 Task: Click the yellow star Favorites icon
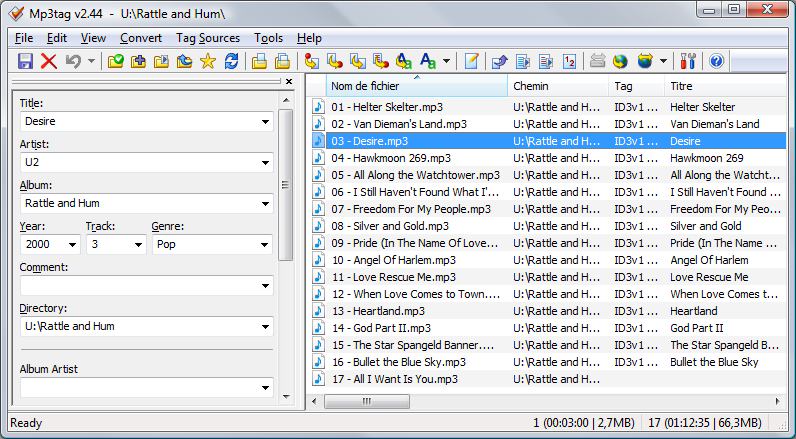[x=208, y=61]
